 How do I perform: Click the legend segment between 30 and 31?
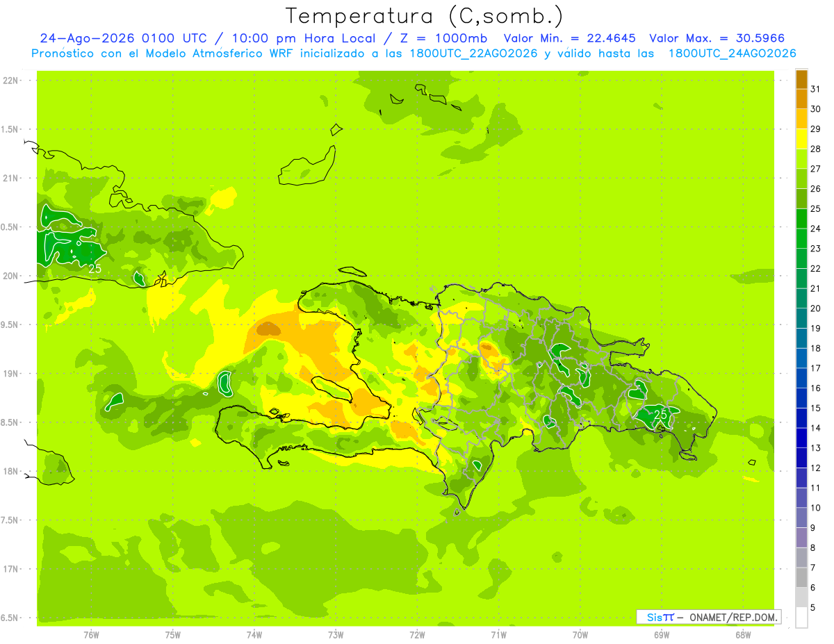(801, 99)
